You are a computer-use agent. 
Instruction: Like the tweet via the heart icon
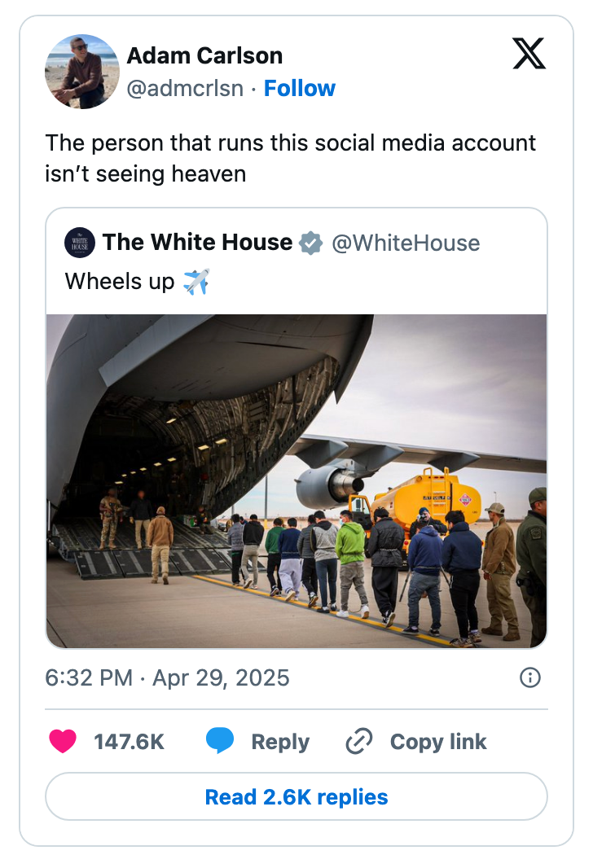pos(64,741)
